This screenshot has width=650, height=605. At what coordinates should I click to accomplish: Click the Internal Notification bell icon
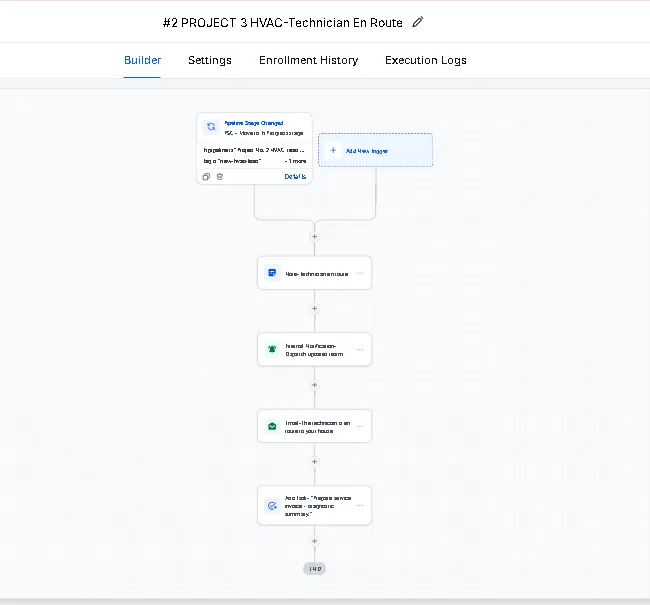tap(272, 350)
